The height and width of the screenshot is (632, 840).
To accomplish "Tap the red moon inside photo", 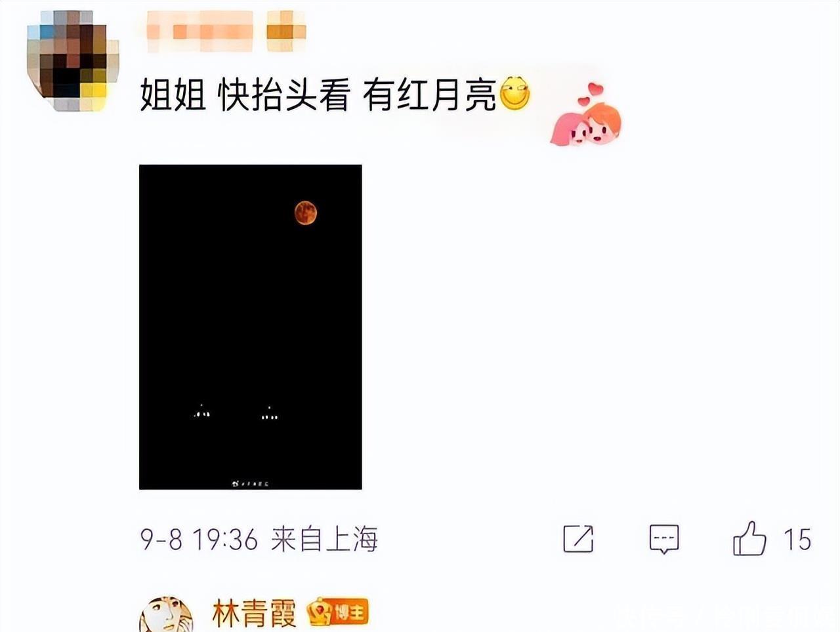I will (x=306, y=213).
